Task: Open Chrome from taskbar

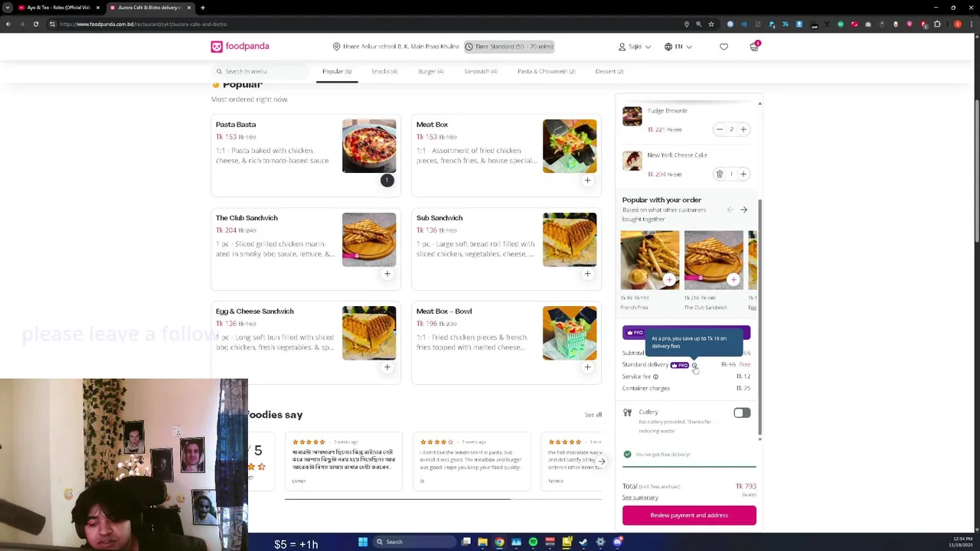Action: pos(499,542)
